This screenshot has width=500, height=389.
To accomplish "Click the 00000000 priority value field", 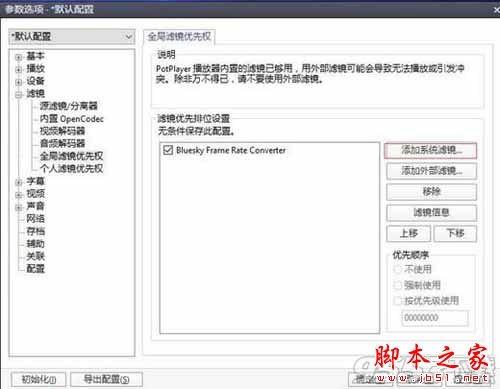I will (435, 318).
